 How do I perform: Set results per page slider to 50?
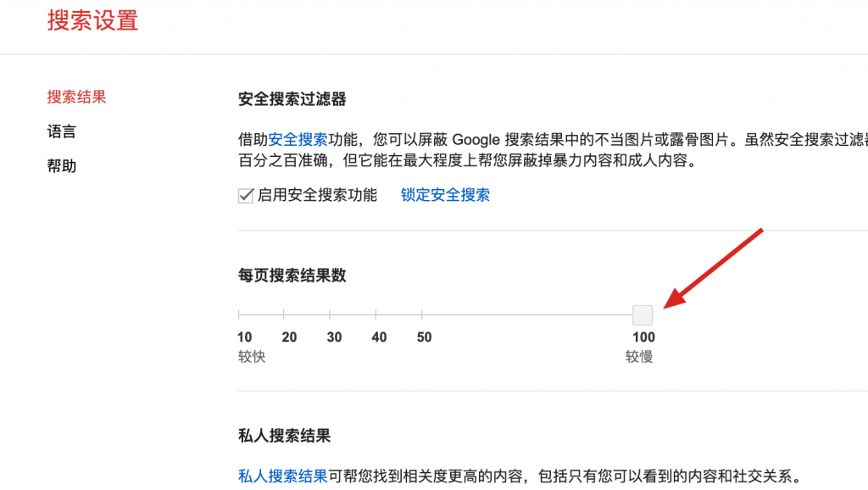point(420,315)
